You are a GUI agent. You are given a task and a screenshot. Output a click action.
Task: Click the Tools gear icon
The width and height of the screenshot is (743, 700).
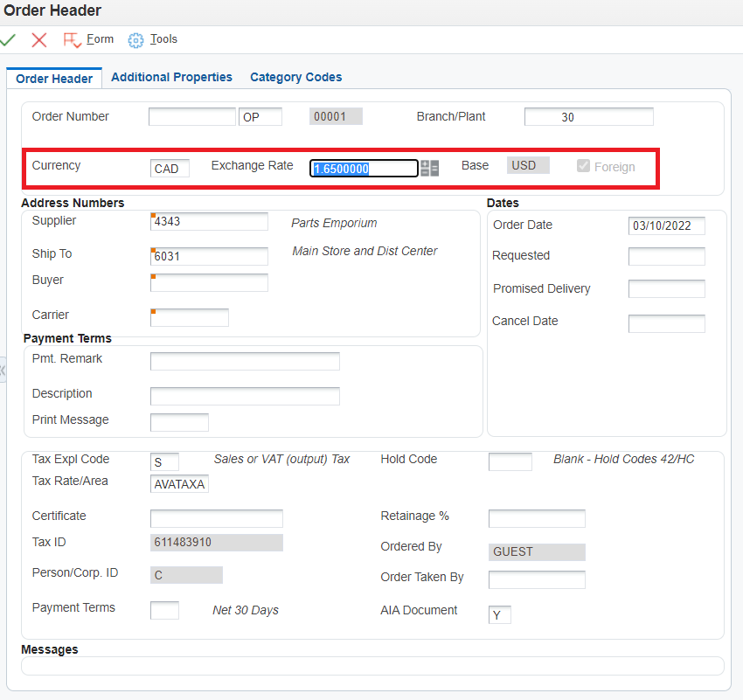pos(135,40)
